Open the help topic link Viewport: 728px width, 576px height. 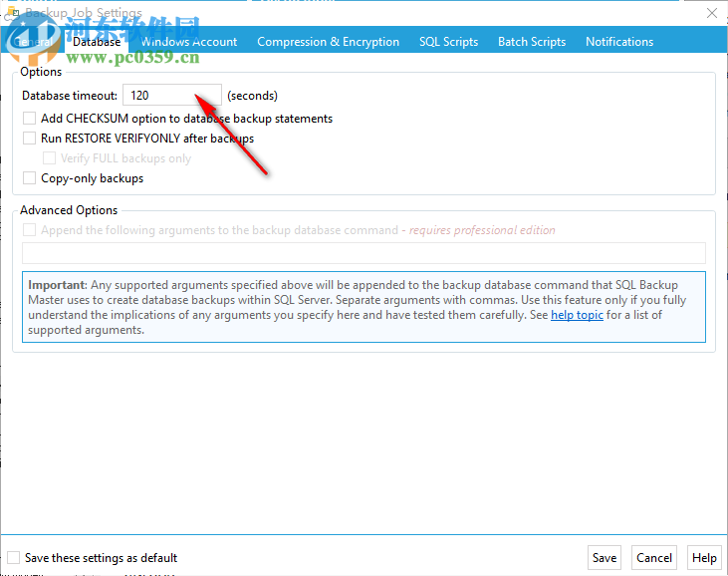tap(577, 315)
